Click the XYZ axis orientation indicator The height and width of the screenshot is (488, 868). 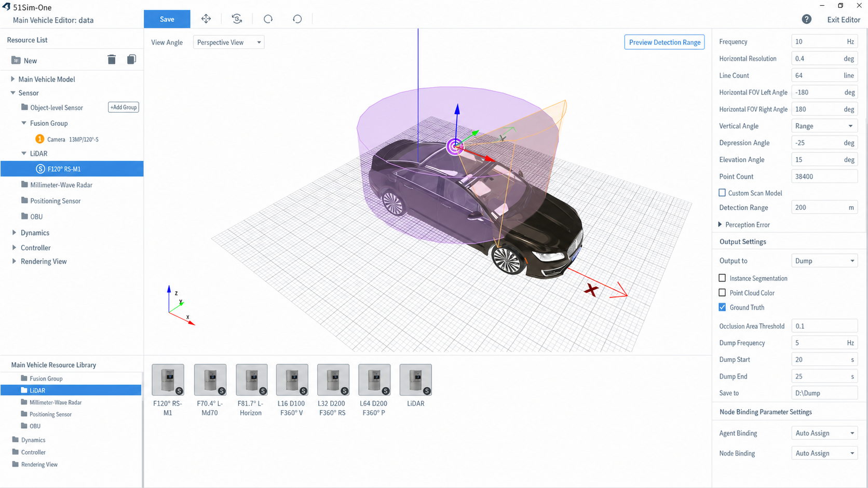click(180, 305)
